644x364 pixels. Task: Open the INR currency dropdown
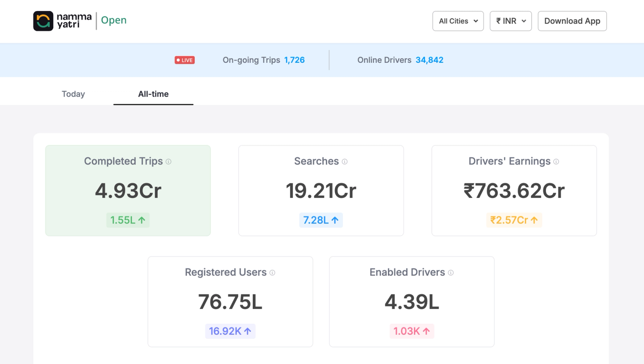click(x=511, y=21)
